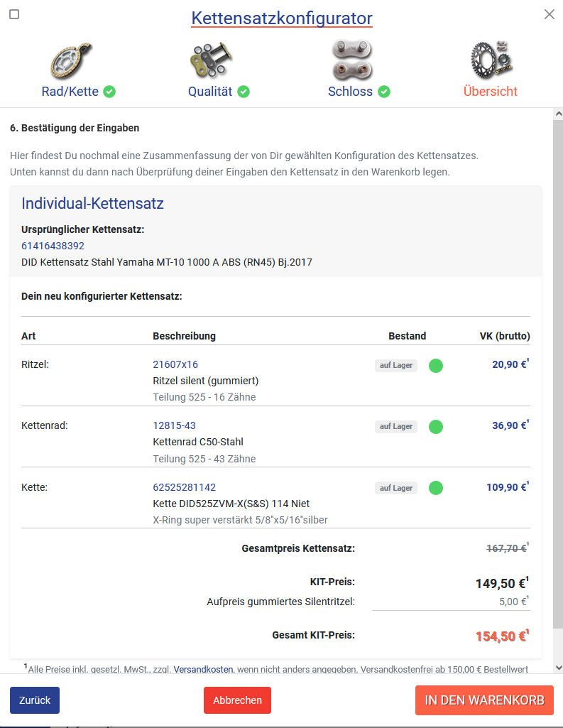The height and width of the screenshot is (728, 563).
Task: Switch to the Schloss step
Action: 351,92
